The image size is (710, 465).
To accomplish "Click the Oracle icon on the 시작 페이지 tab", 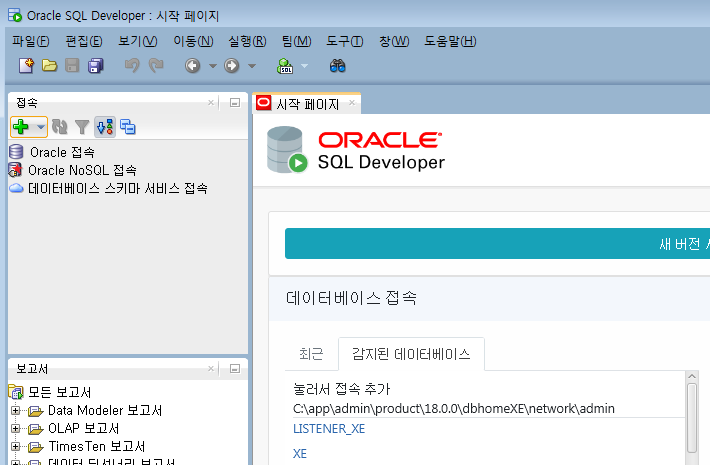I will (x=264, y=103).
